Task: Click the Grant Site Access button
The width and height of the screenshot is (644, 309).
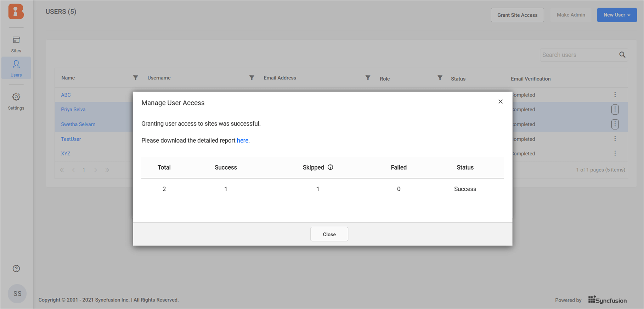Action: pyautogui.click(x=517, y=15)
